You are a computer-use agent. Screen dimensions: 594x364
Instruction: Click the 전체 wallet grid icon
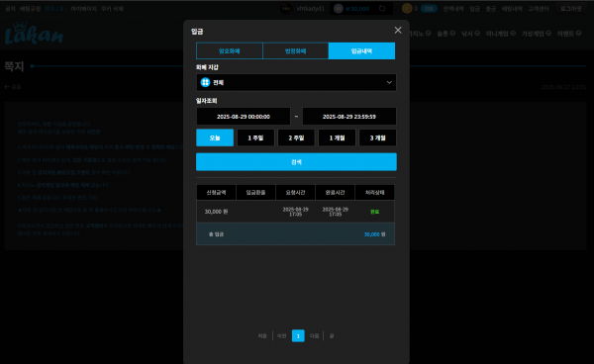(205, 82)
